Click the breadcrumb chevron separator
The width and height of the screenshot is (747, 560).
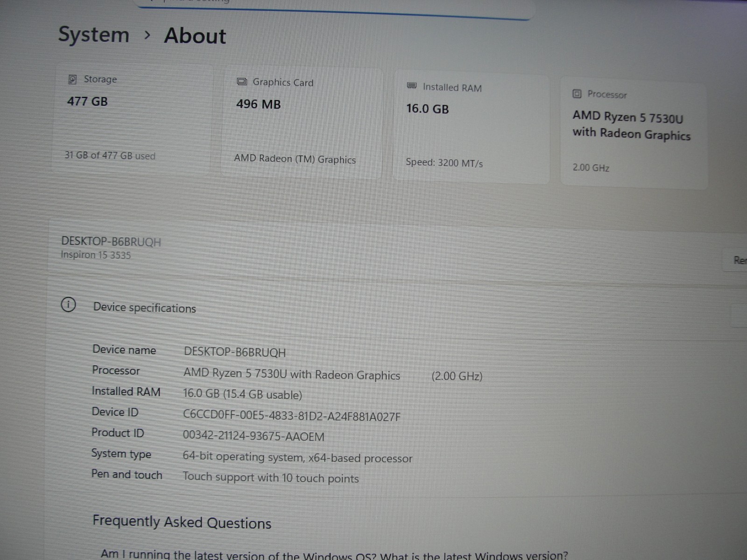tap(148, 35)
